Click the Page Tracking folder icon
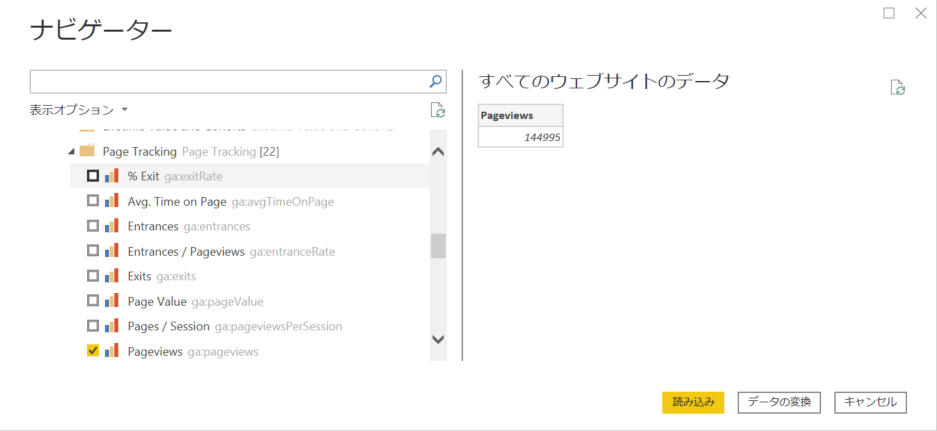This screenshot has height=431, width=937. tap(87, 151)
